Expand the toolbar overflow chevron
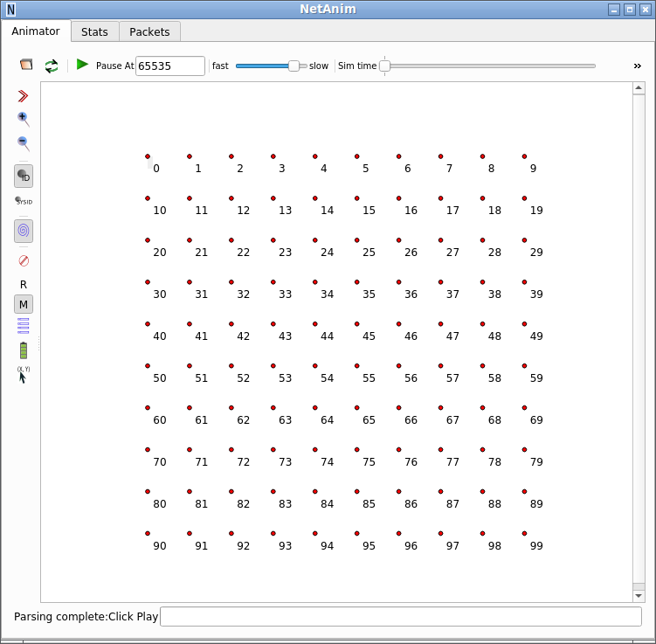The width and height of the screenshot is (656, 644). (x=637, y=66)
